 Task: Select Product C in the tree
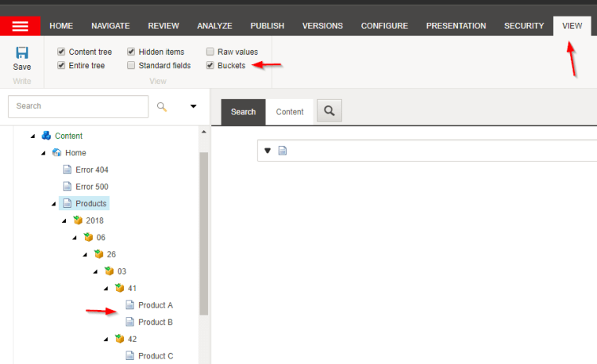(x=155, y=356)
